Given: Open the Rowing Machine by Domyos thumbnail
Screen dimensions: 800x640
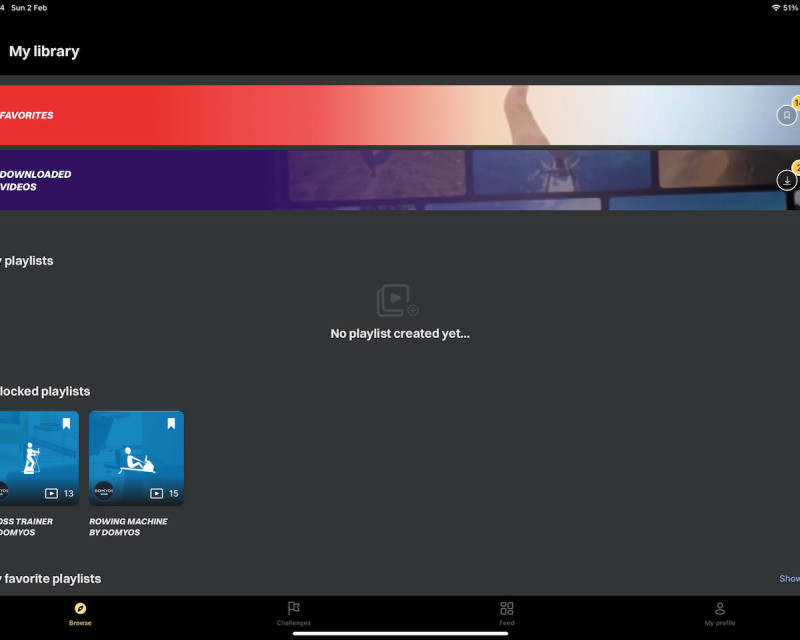Looking at the screenshot, I should 136,457.
